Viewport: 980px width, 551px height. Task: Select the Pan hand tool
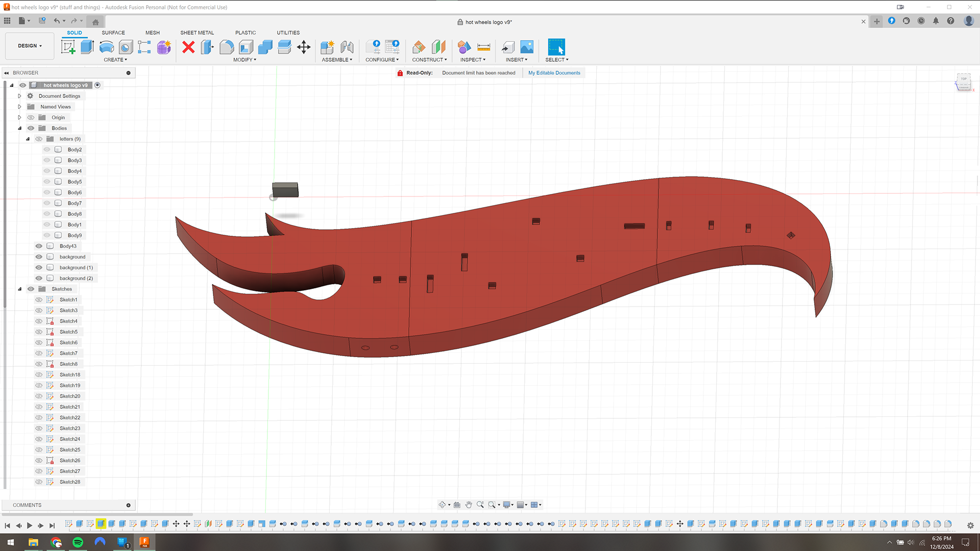click(x=469, y=505)
